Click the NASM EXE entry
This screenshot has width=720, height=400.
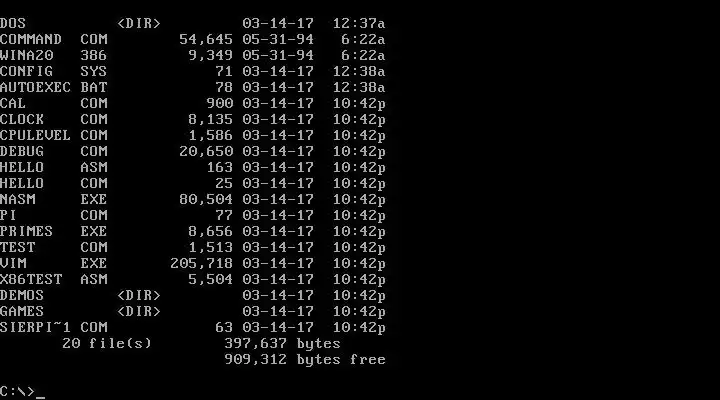point(192,200)
